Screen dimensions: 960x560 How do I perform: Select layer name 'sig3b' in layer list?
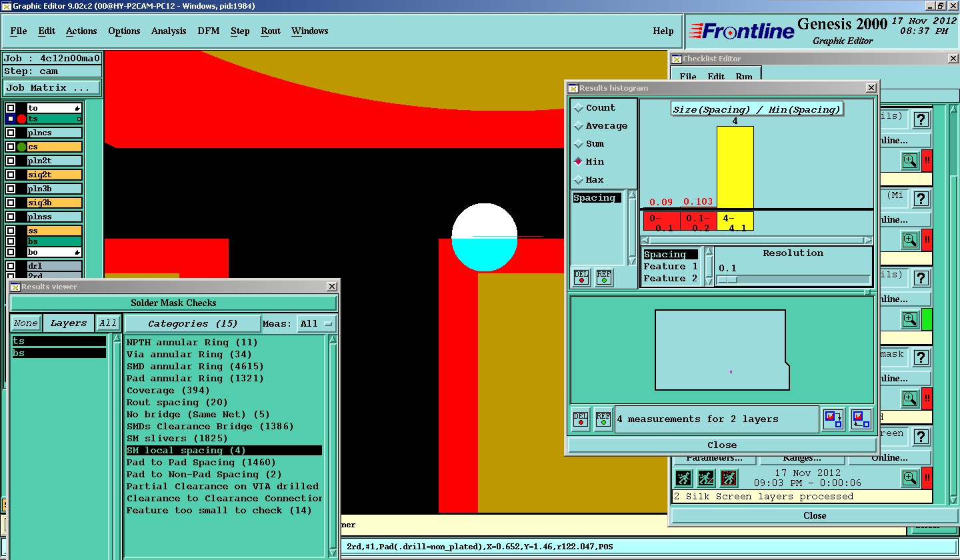tap(54, 203)
